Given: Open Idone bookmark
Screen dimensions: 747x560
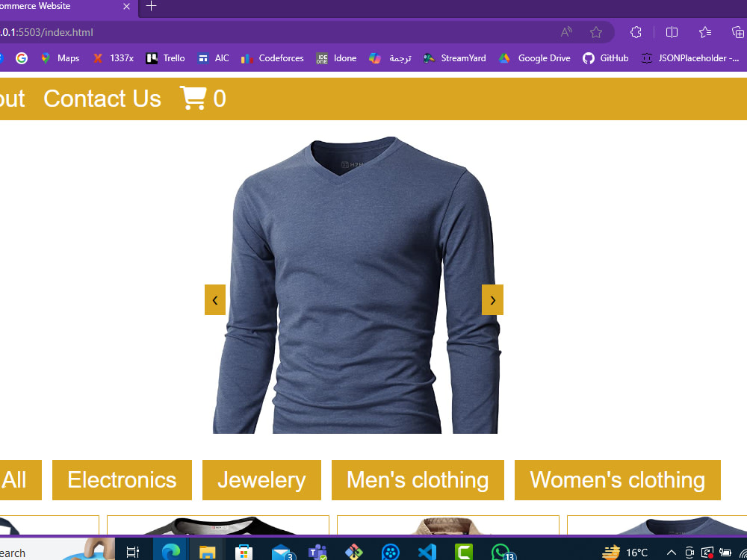Looking at the screenshot, I should [336, 58].
